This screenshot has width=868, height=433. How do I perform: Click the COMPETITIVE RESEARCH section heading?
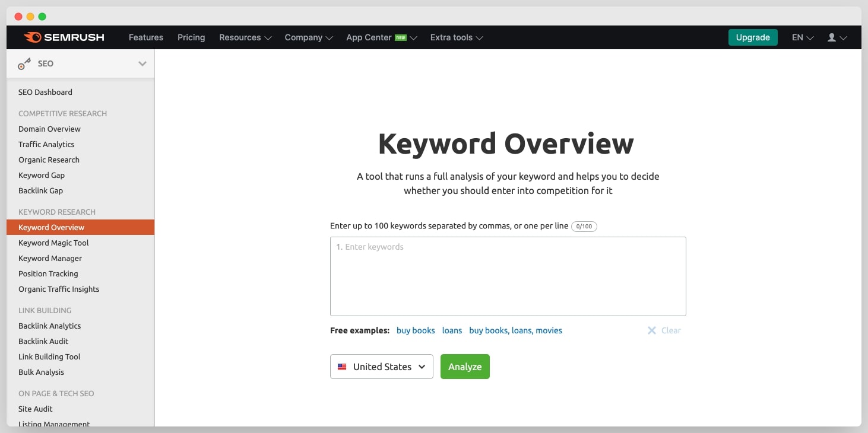point(62,113)
